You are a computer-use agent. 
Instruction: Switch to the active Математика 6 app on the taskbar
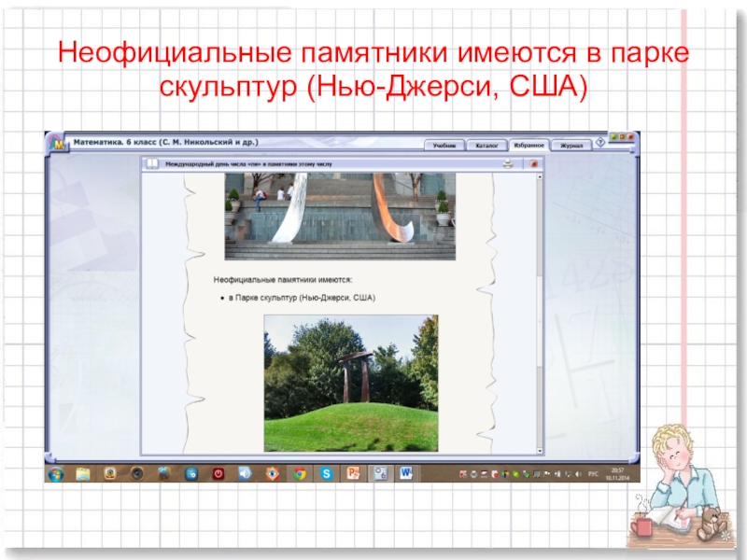[380, 474]
